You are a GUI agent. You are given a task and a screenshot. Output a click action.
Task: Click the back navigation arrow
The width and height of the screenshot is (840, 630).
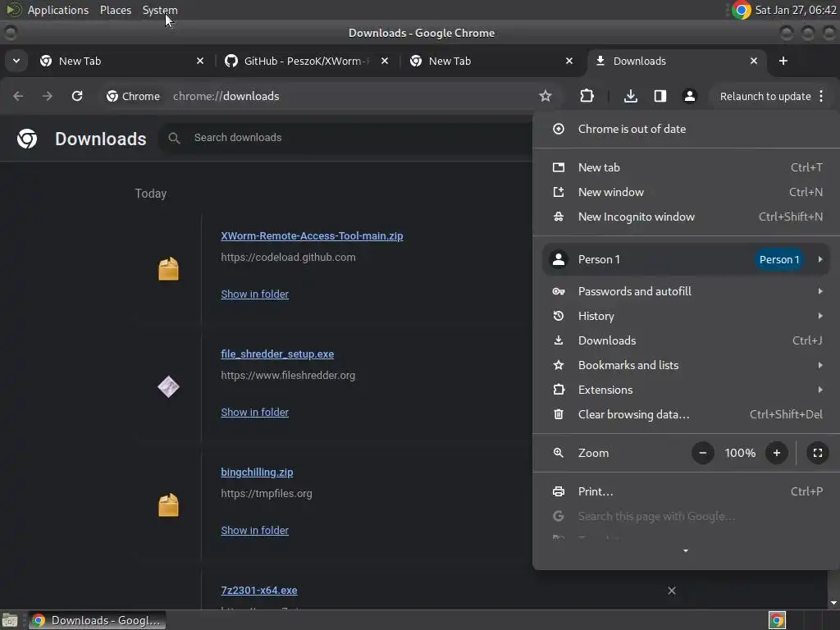(x=18, y=96)
